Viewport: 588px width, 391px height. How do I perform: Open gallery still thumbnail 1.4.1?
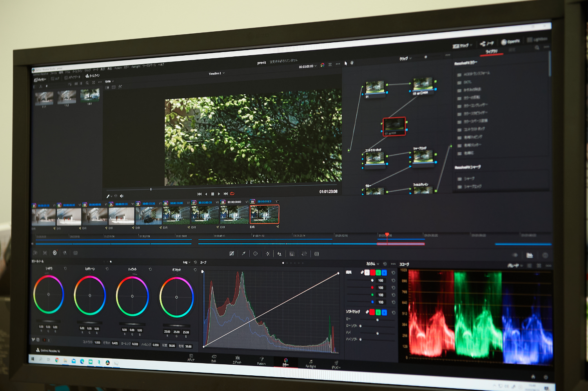[x=90, y=96]
